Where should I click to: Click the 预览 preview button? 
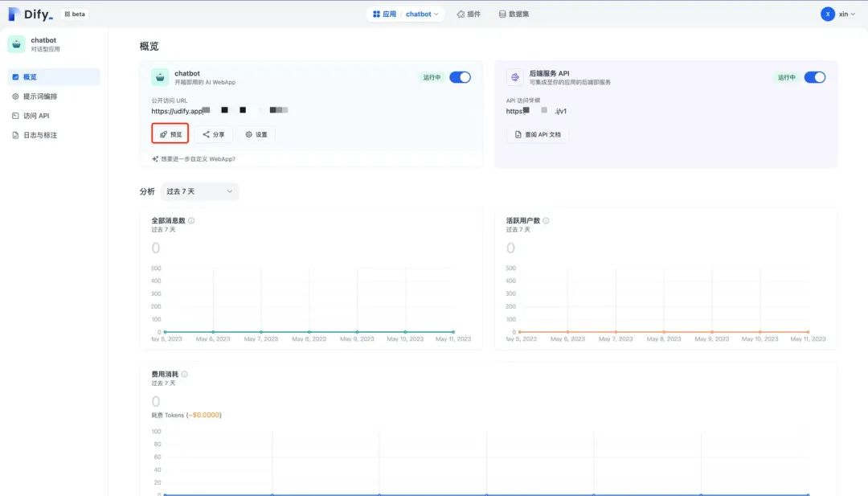pyautogui.click(x=170, y=134)
